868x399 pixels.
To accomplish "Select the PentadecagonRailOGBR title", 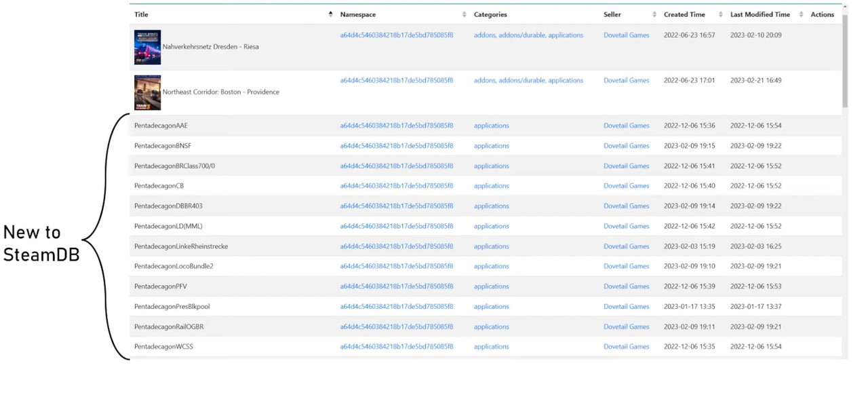I will 169,327.
